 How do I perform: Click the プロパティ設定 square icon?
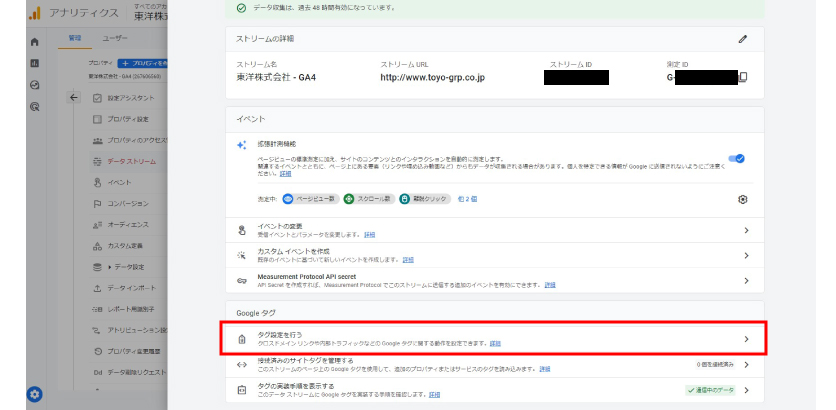tap(97, 119)
